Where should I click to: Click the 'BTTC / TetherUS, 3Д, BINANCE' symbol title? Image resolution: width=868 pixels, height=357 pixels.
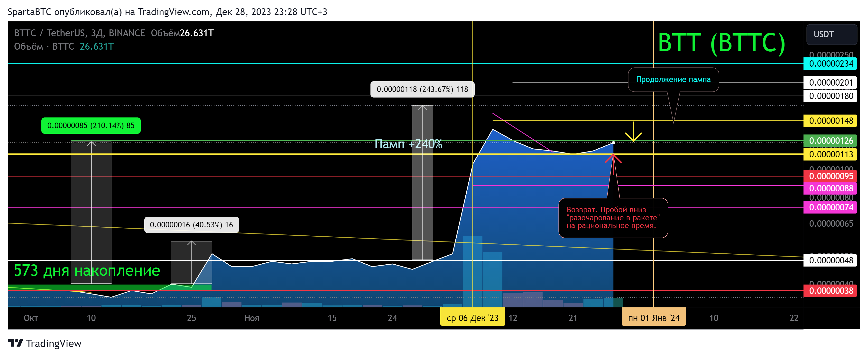tap(80, 33)
